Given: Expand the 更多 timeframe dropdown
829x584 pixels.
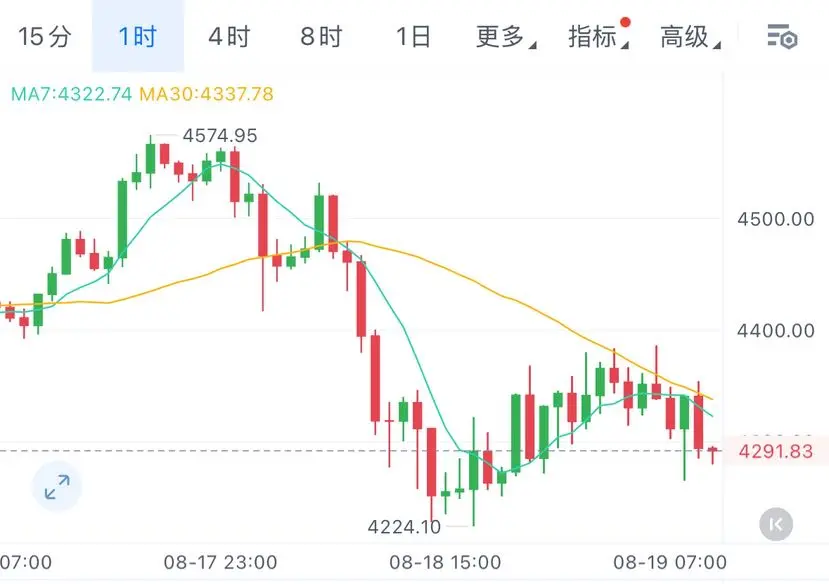Looking at the screenshot, I should coord(505,37).
